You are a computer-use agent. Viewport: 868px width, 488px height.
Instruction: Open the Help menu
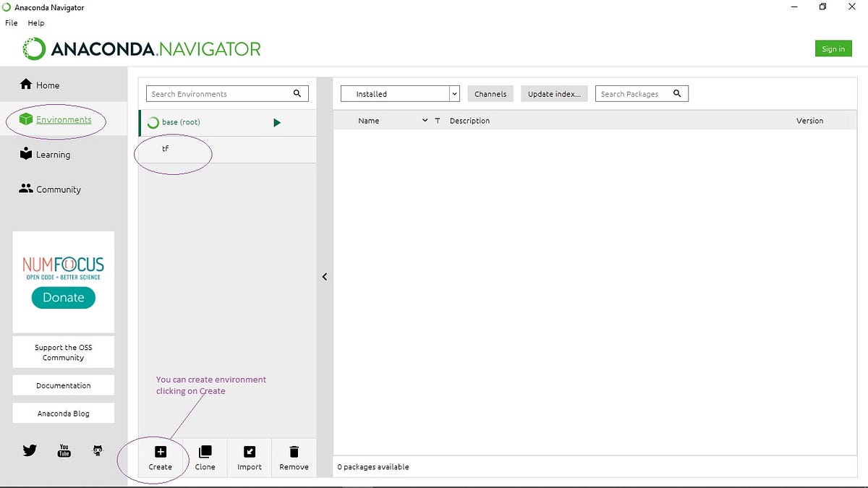[36, 23]
